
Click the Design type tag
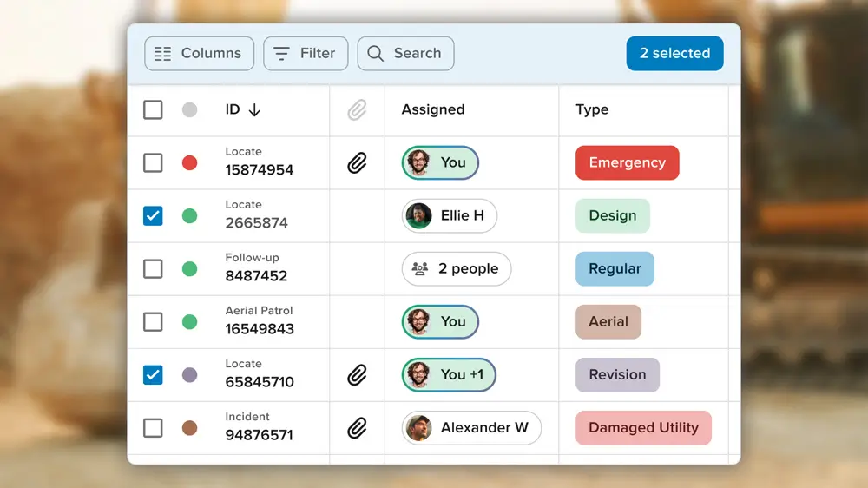click(613, 215)
